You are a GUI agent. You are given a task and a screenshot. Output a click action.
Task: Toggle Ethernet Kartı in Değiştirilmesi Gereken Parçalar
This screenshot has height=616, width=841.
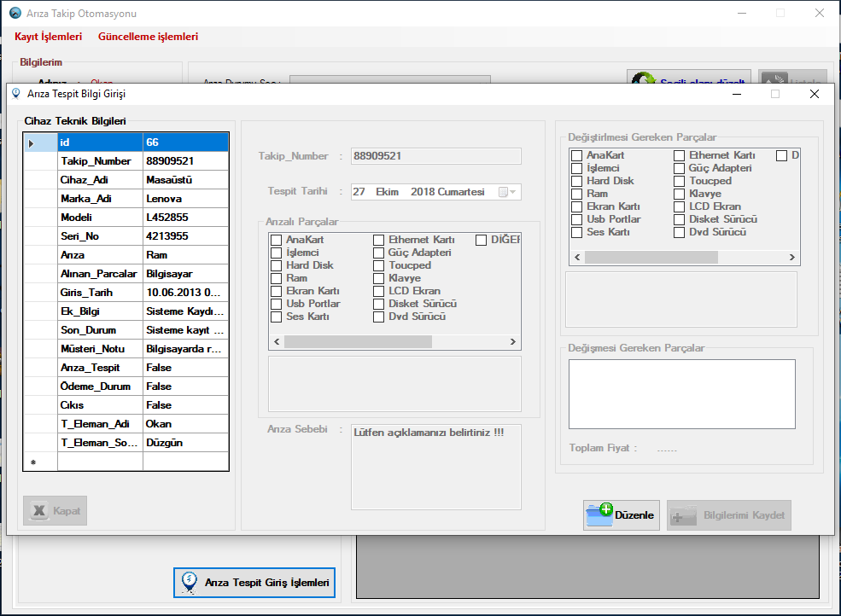coord(679,155)
